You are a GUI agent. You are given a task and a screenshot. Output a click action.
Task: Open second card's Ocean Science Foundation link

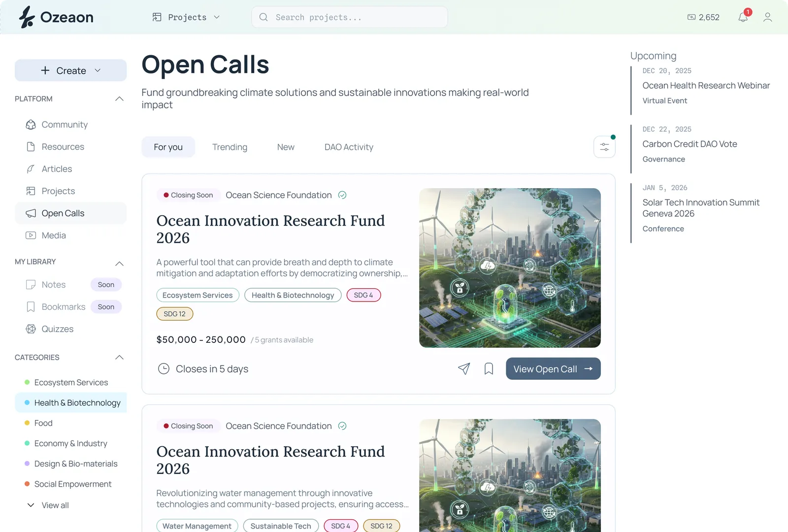coord(279,426)
